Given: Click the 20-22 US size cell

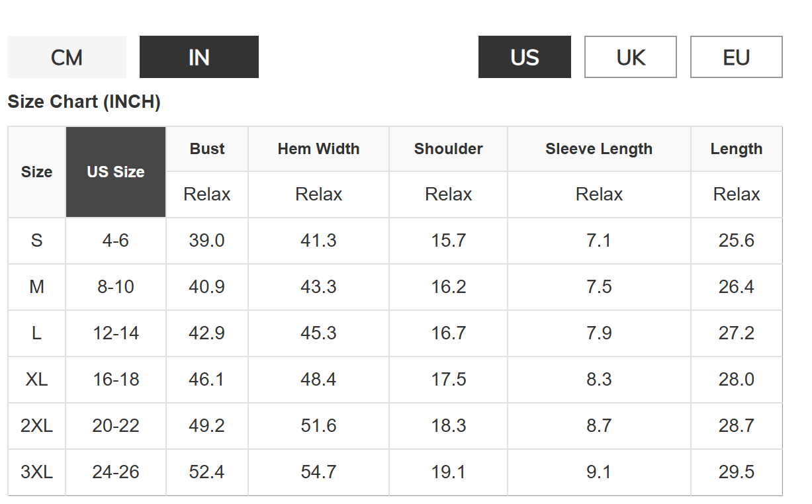Looking at the screenshot, I should [116, 426].
